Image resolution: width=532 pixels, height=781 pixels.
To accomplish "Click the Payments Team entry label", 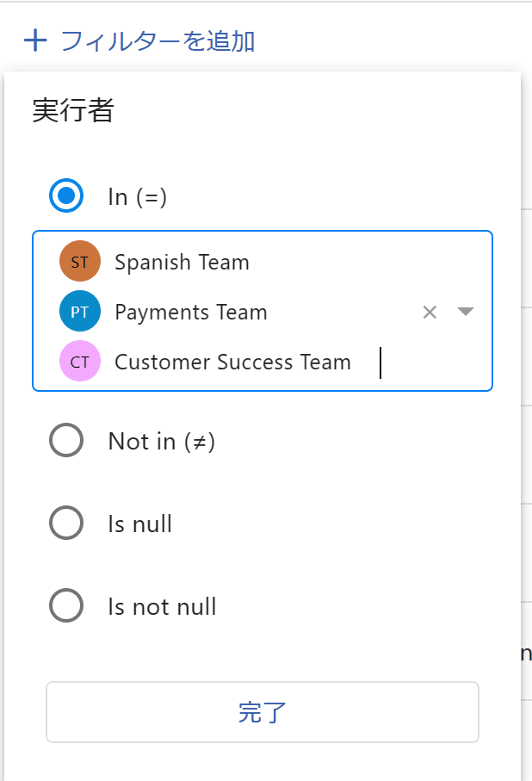I will pyautogui.click(x=190, y=313).
